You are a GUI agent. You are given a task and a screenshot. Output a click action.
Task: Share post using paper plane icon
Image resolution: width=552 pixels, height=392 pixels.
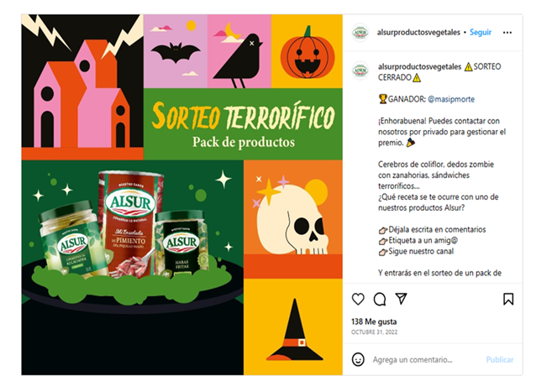(401, 299)
